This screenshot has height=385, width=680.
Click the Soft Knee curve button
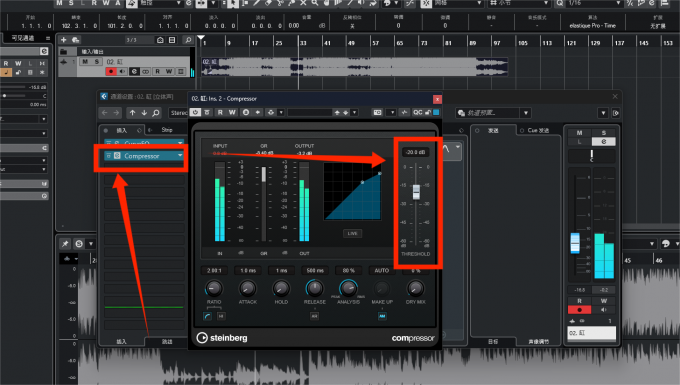coord(207,316)
